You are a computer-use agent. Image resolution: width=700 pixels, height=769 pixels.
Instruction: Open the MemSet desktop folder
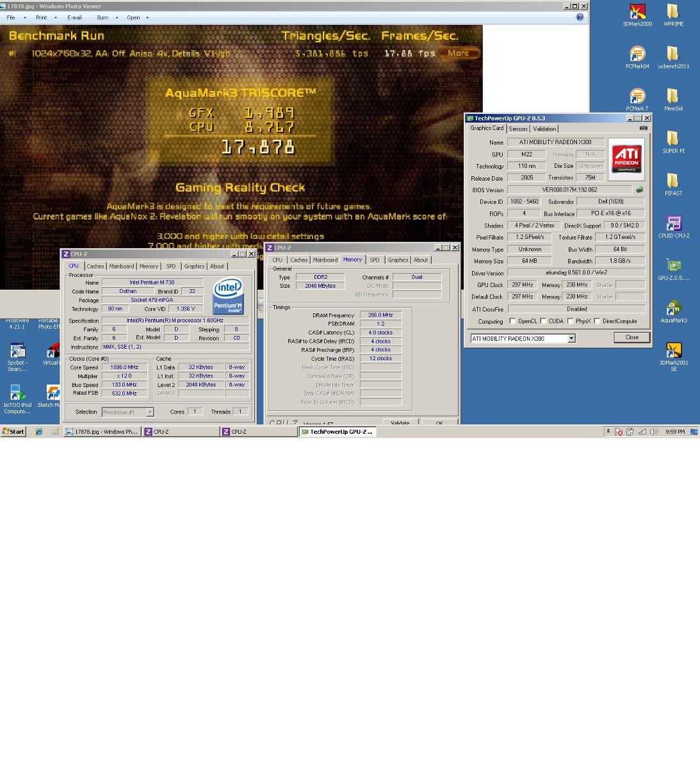tap(673, 100)
